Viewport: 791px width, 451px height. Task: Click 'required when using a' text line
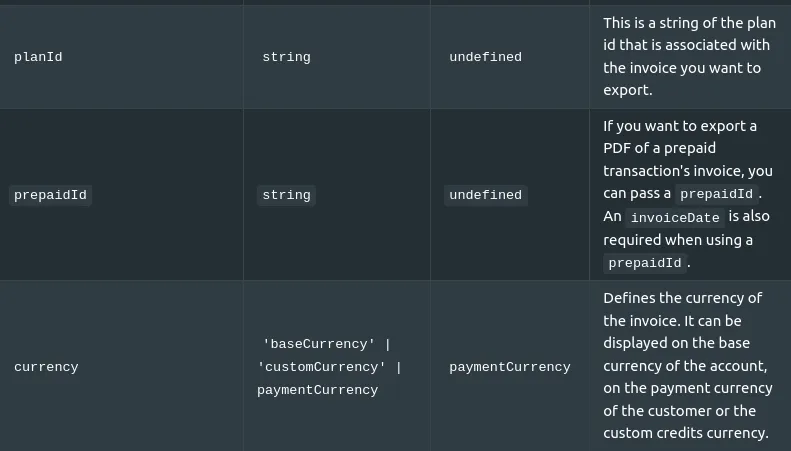(x=678, y=240)
